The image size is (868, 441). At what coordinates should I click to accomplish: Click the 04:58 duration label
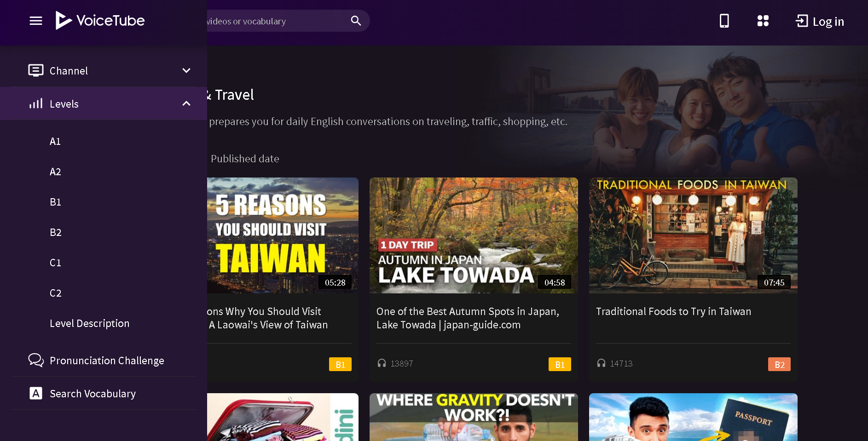555,282
